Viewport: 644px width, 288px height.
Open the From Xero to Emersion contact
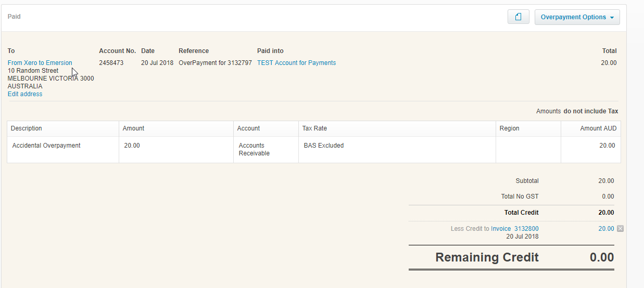tap(40, 63)
